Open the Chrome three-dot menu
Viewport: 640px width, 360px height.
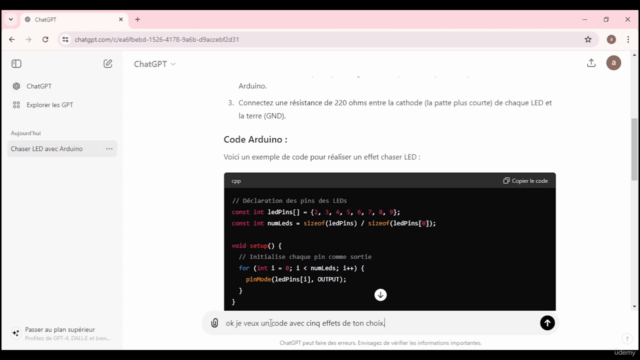pyautogui.click(x=628, y=40)
